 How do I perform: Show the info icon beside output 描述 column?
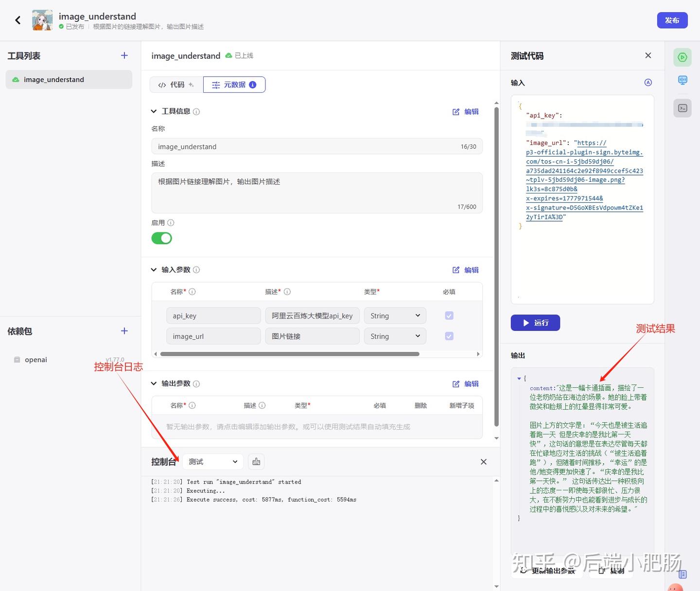[x=262, y=405]
